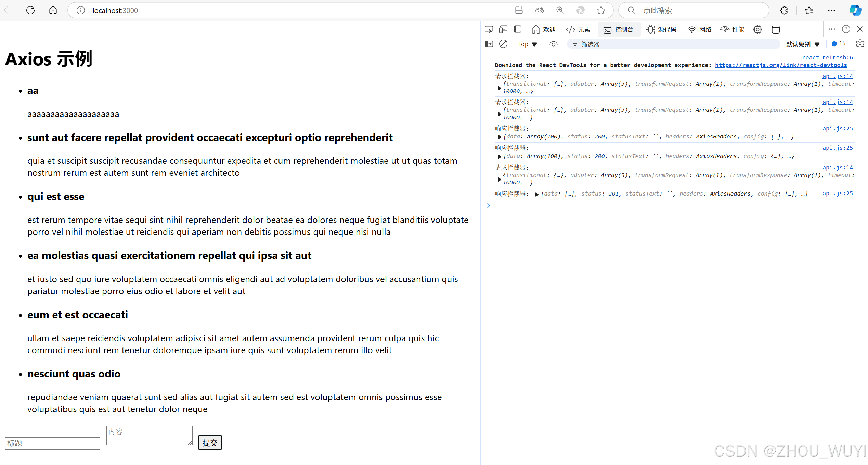Clear the console output

(503, 44)
